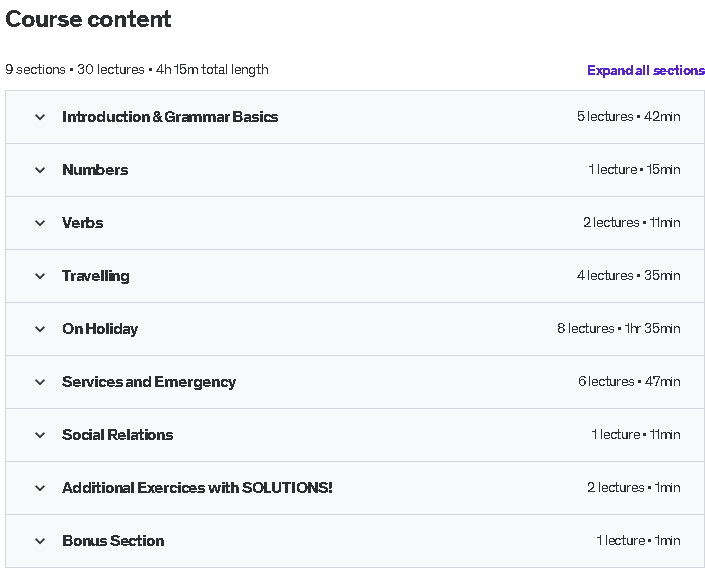Open the Travelling section heading

(x=96, y=276)
